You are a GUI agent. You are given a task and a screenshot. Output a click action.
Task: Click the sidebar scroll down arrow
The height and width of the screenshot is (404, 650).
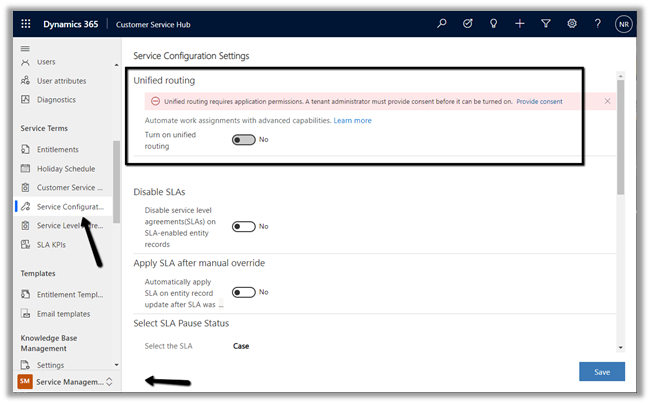116,365
